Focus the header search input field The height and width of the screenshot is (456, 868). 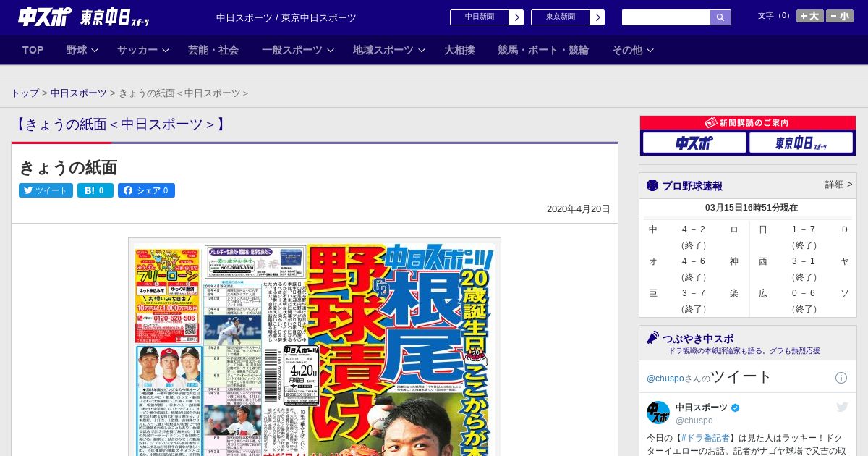(666, 17)
